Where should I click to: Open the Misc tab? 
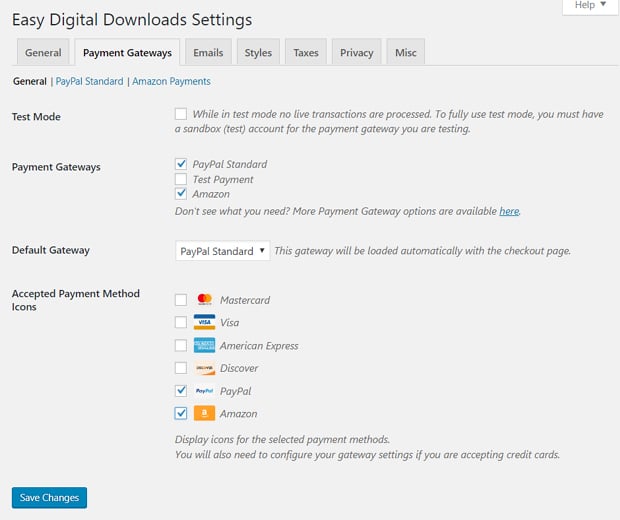click(x=406, y=53)
